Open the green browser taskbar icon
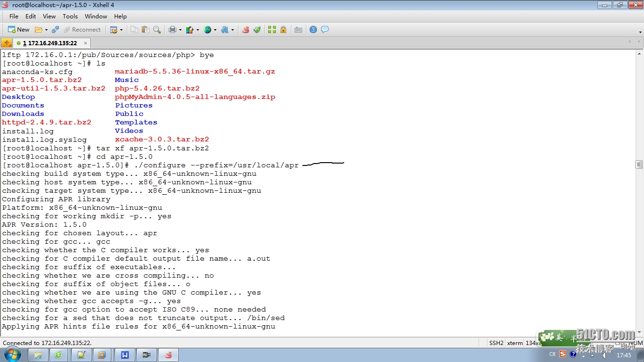 [59, 355]
